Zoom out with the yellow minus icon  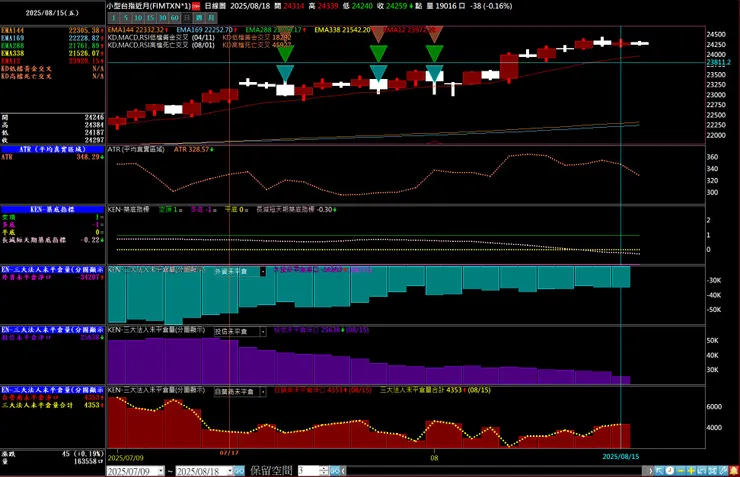click(x=681, y=471)
